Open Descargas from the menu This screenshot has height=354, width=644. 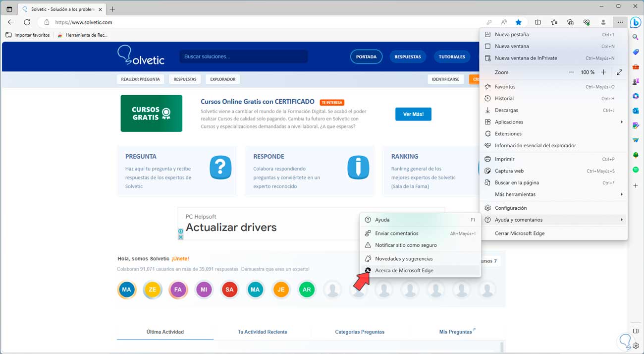[553, 110]
